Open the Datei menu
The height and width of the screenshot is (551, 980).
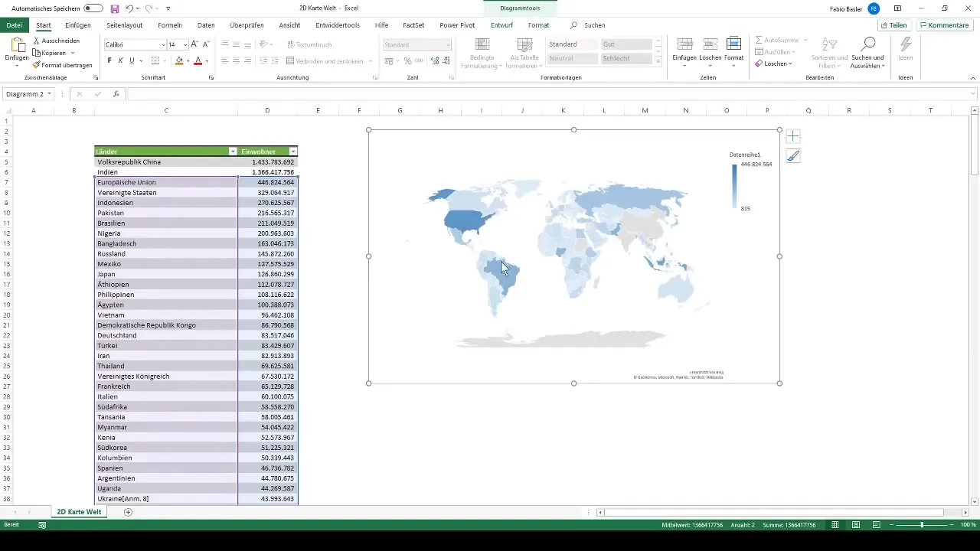(14, 25)
